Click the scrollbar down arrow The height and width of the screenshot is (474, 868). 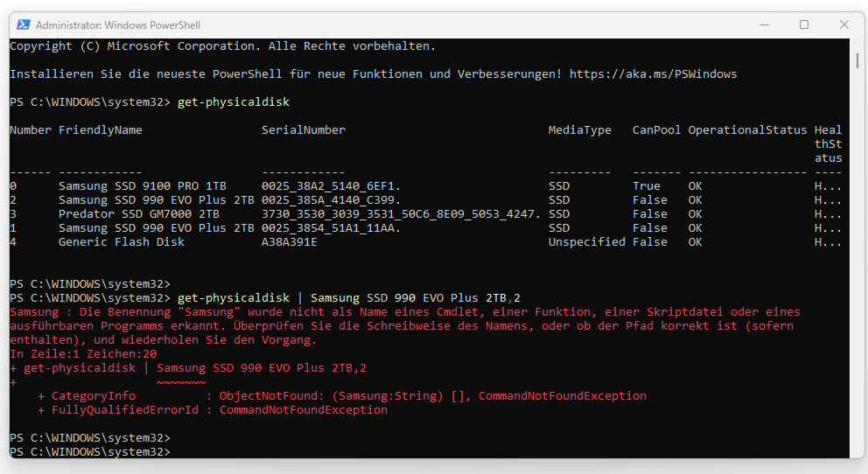858,452
